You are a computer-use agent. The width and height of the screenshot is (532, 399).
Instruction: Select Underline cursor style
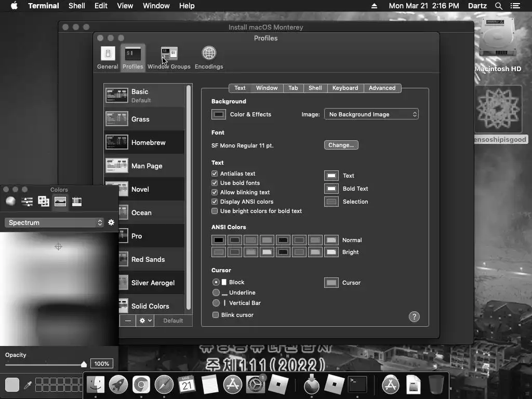coord(216,292)
